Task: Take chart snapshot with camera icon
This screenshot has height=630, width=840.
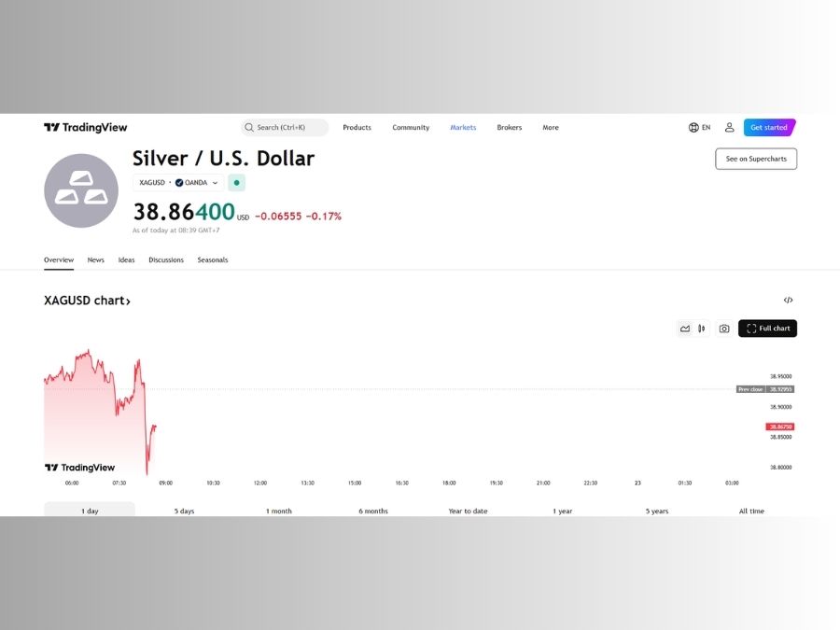Action: point(724,329)
